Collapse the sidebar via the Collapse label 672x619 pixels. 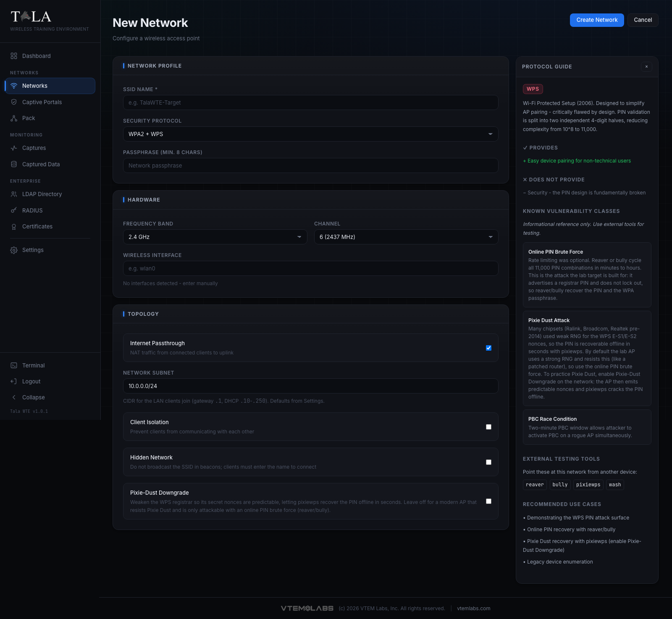(x=34, y=397)
